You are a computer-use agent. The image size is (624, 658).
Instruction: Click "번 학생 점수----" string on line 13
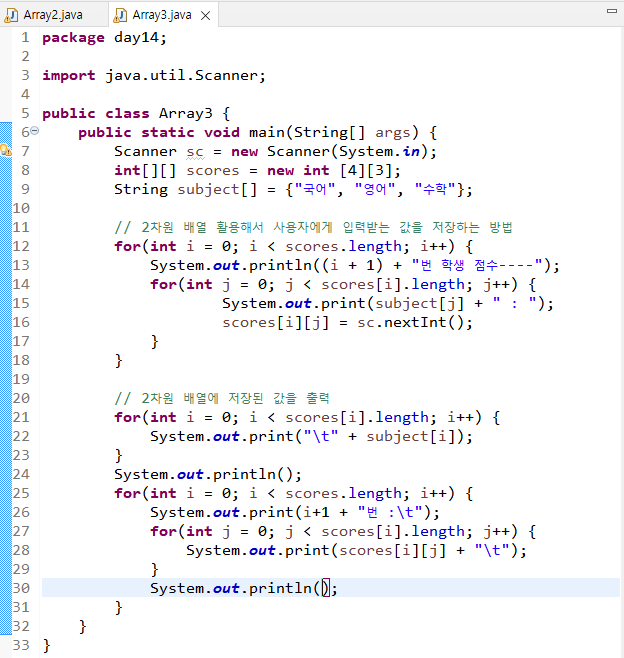tap(477, 265)
